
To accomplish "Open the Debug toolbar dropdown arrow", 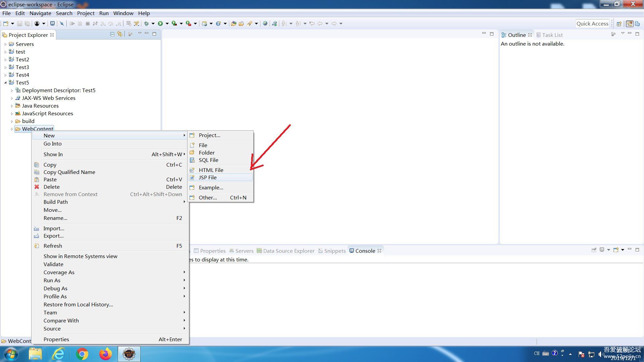I will click(x=153, y=23).
